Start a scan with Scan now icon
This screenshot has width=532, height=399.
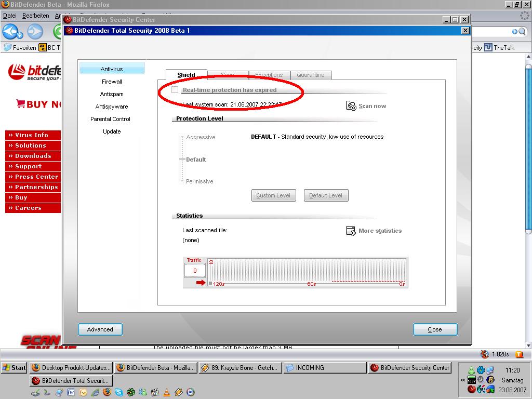click(351, 106)
